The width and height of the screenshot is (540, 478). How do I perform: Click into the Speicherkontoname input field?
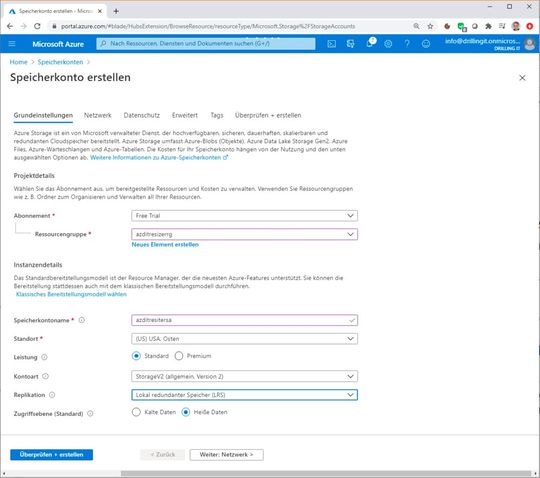tap(245, 320)
